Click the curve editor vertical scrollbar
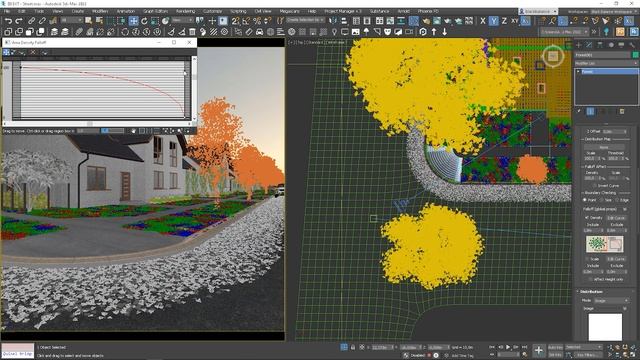 [x=194, y=89]
